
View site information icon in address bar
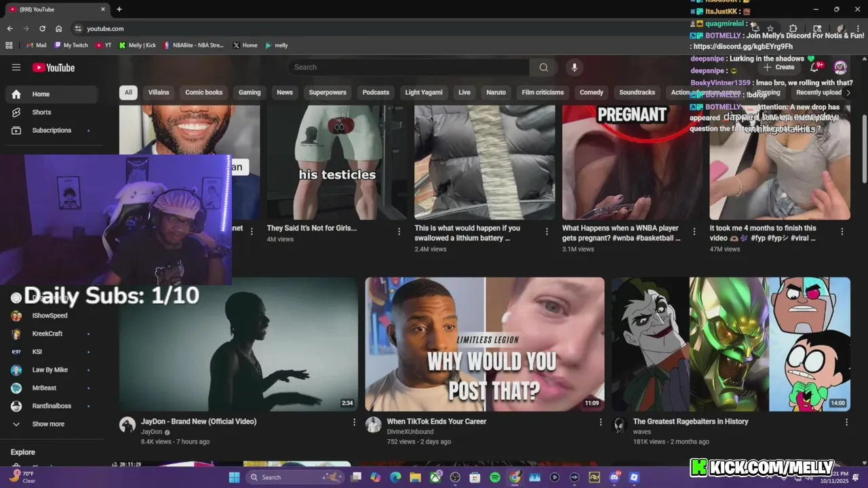point(78,28)
